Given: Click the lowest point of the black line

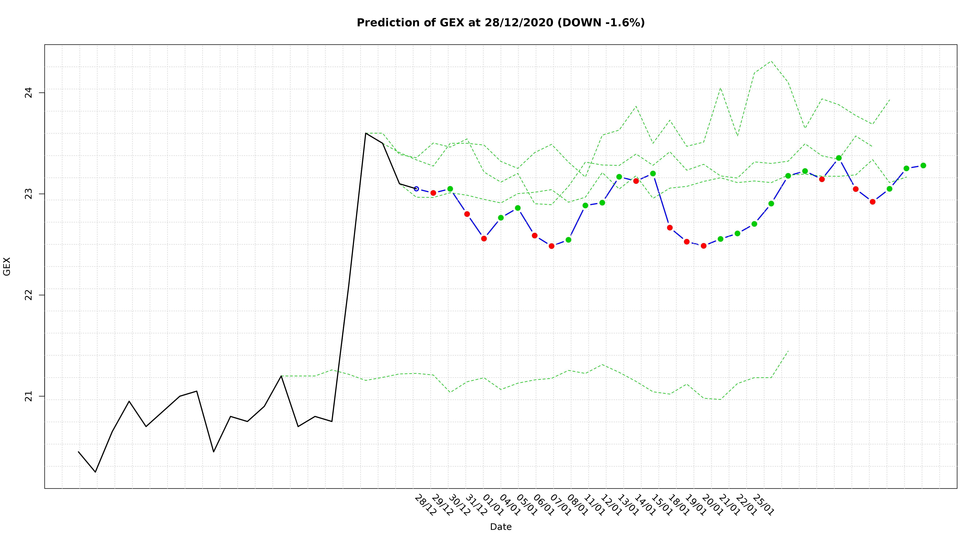Looking at the screenshot, I should [95, 472].
